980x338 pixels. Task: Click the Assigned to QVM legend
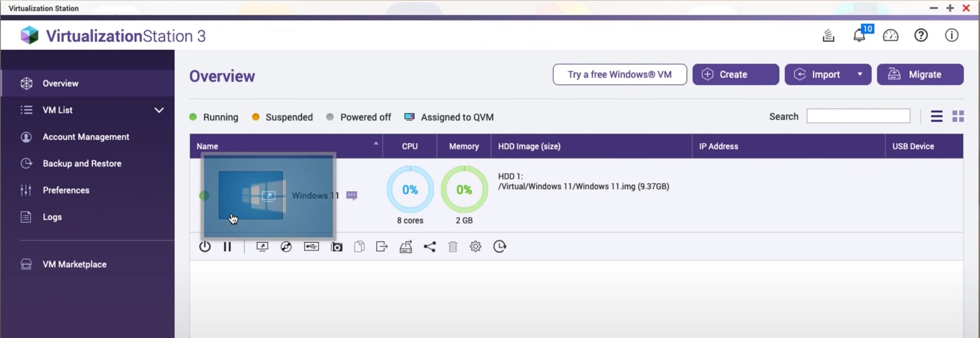click(449, 117)
